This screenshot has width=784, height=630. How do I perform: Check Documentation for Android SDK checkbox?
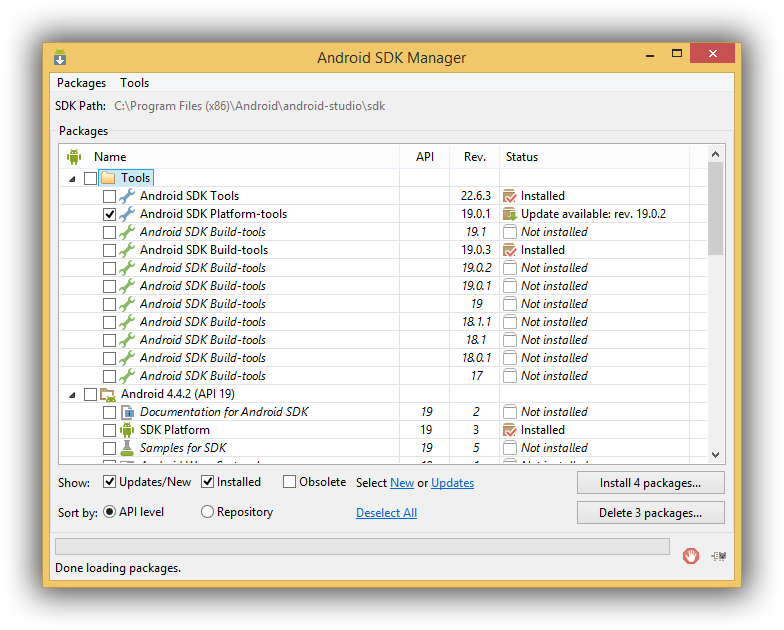(110, 412)
